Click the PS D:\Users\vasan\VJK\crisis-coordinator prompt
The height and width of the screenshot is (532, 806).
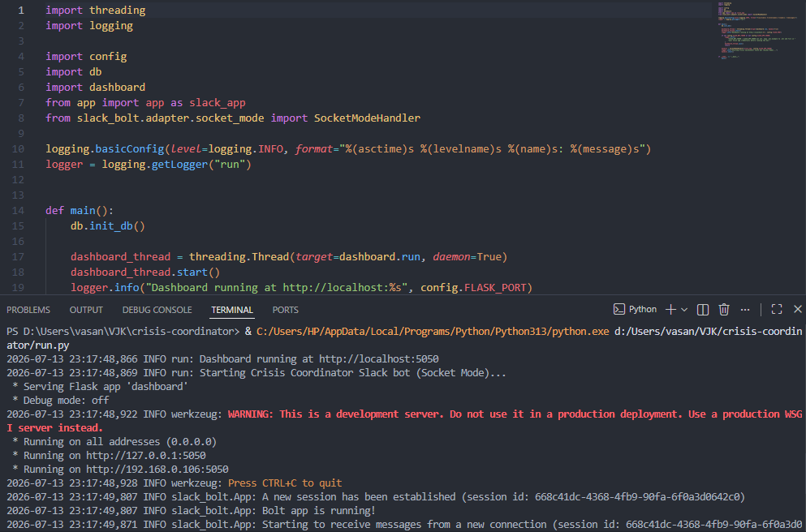(123, 331)
